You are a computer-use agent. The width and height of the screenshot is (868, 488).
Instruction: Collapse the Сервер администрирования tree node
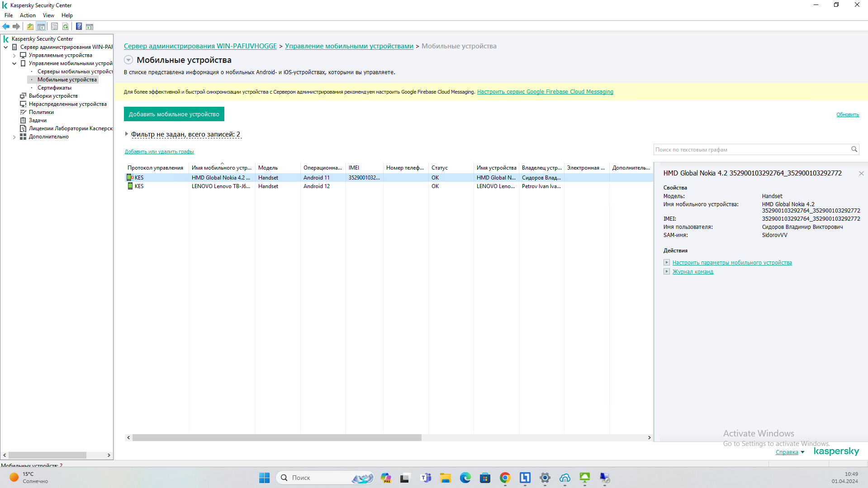coord(6,47)
